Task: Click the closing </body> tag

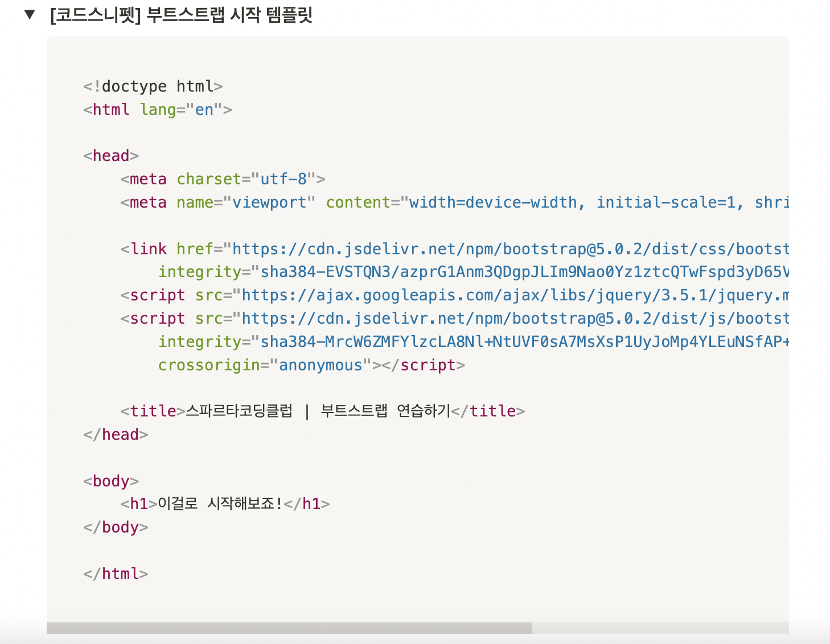Action: 116,527
